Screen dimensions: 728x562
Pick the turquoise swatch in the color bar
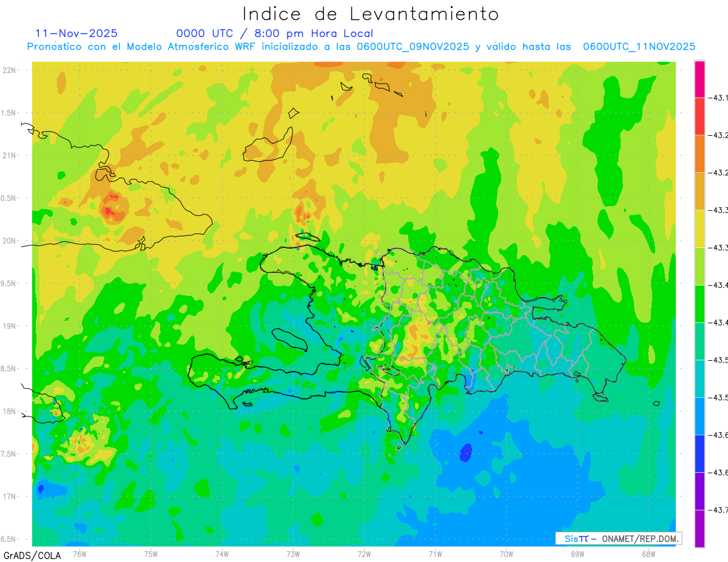coord(699,379)
